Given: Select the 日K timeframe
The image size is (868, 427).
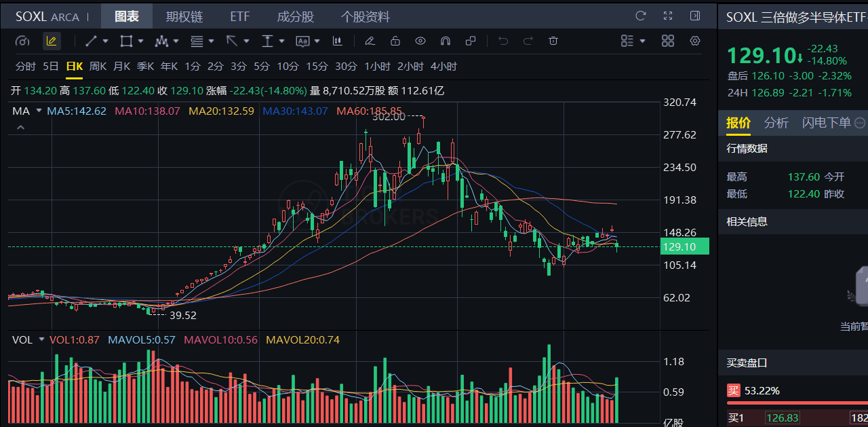Looking at the screenshot, I should tap(75, 67).
